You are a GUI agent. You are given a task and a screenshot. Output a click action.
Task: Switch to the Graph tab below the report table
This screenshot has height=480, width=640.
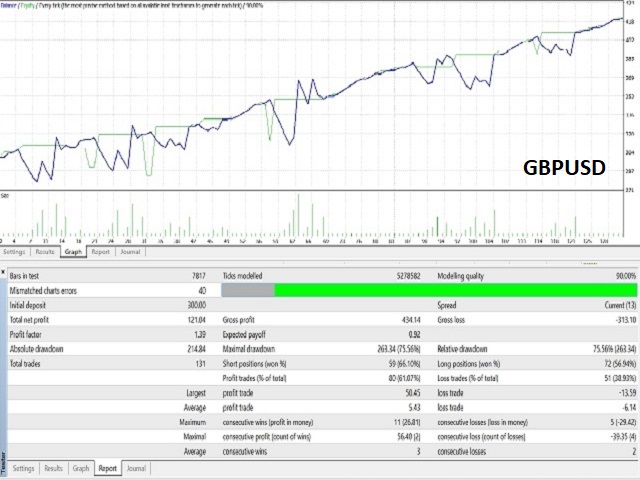click(81, 468)
